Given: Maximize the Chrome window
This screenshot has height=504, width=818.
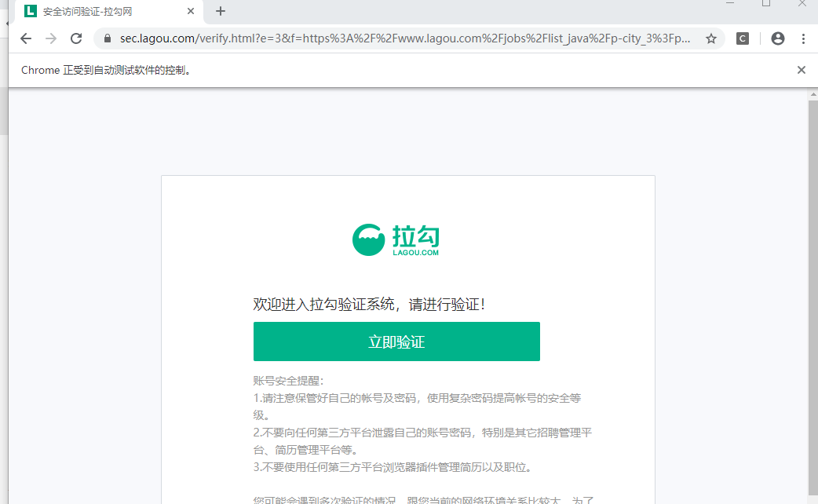Looking at the screenshot, I should click(x=766, y=4).
